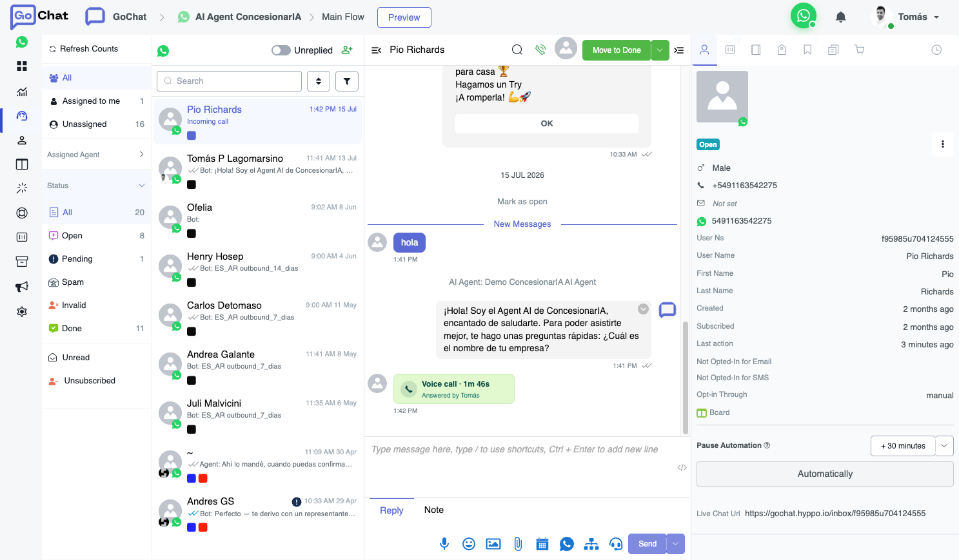Select the user profile tab in contact panel

(704, 50)
